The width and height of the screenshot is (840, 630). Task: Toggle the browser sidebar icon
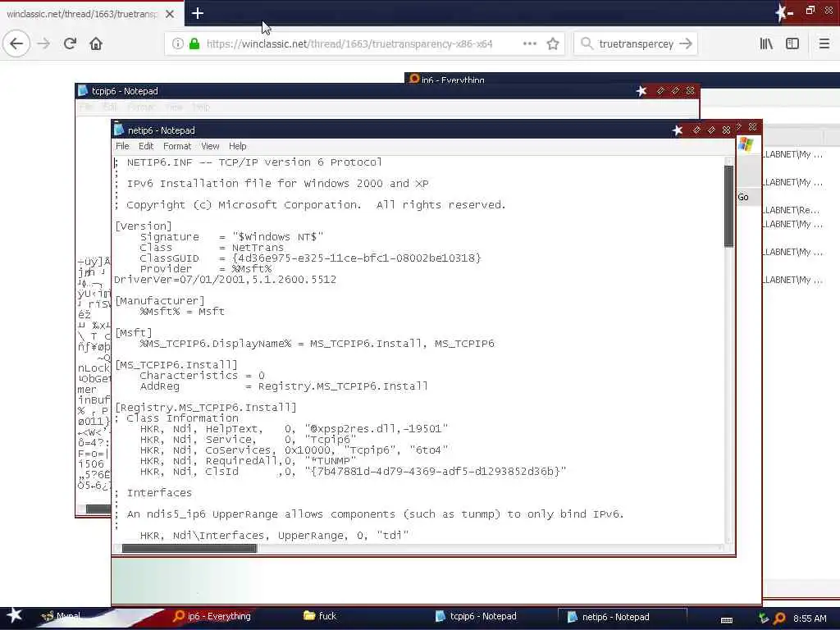[792, 43]
